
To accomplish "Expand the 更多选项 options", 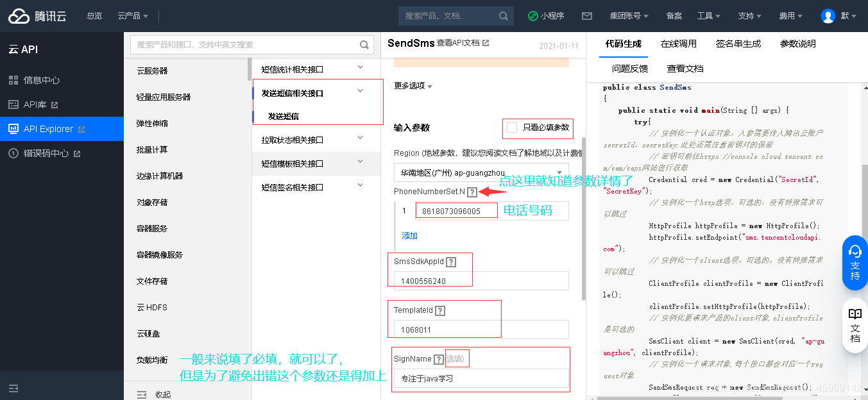I will click(413, 86).
